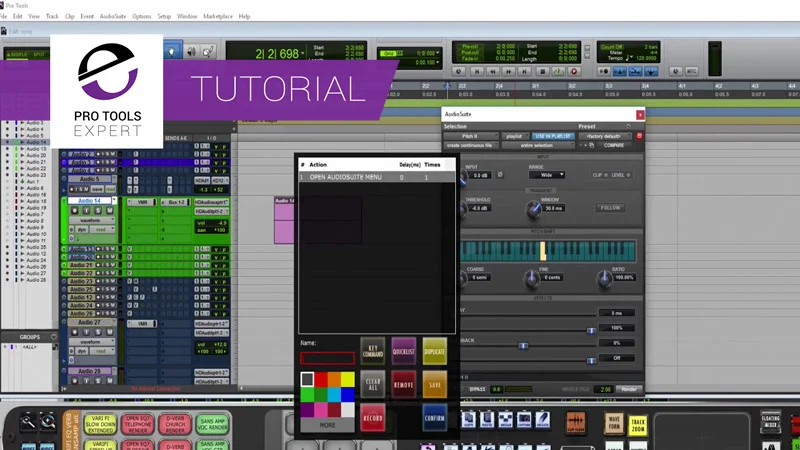Open the Range Wide dropdown
The height and width of the screenshot is (450, 800).
click(x=546, y=175)
